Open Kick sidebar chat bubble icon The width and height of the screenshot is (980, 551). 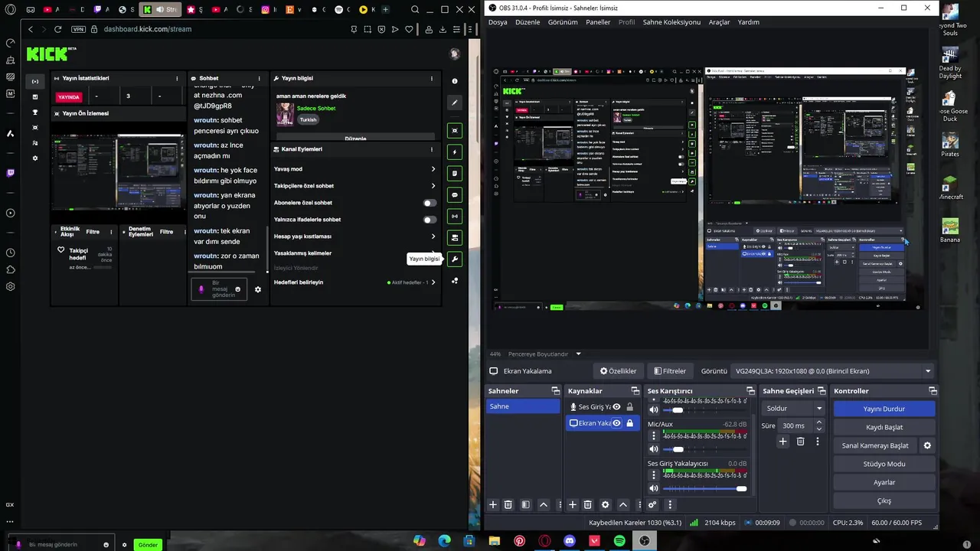click(455, 194)
